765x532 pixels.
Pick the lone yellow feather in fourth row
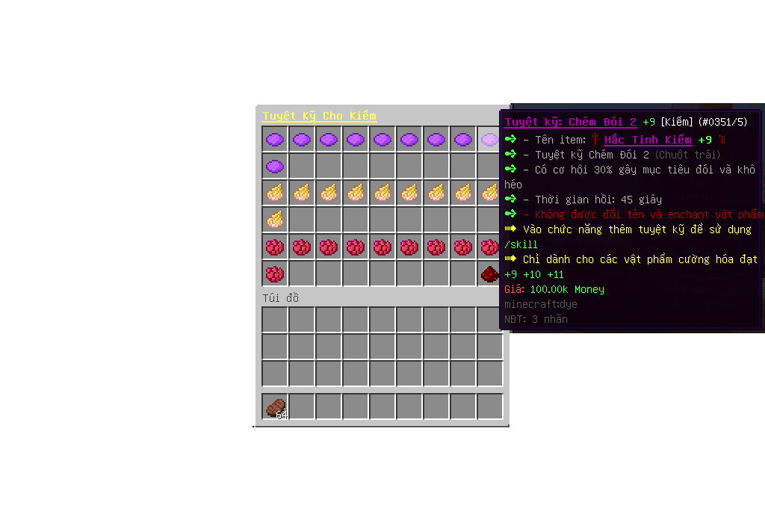point(275,220)
